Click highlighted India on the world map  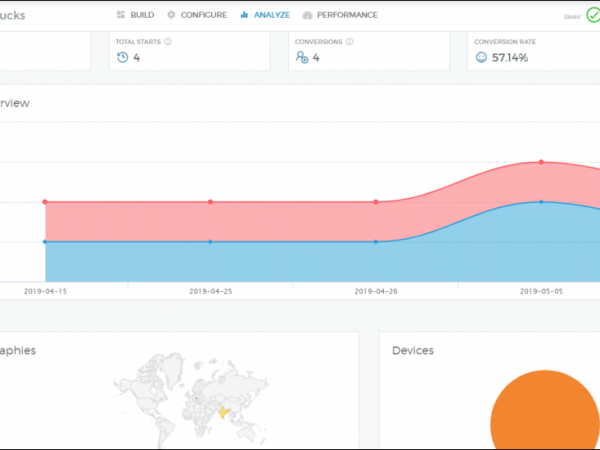pyautogui.click(x=223, y=411)
